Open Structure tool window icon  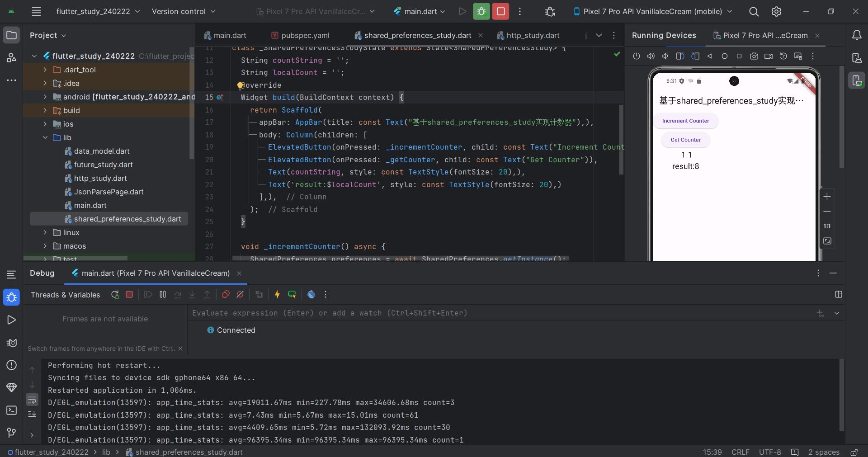11,57
